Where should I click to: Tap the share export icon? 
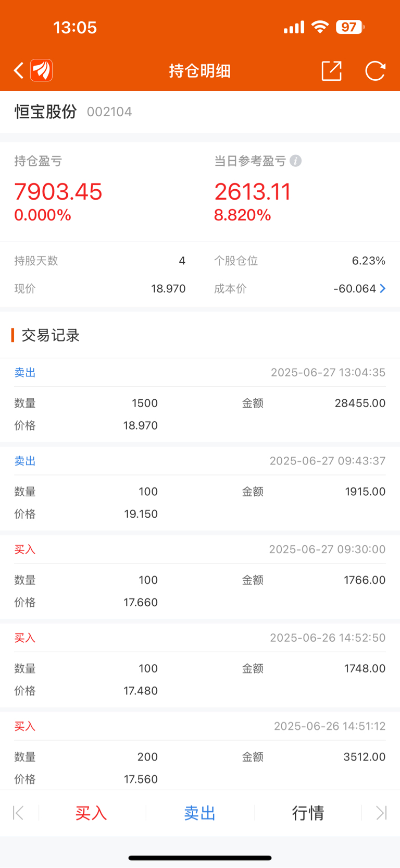click(x=331, y=70)
